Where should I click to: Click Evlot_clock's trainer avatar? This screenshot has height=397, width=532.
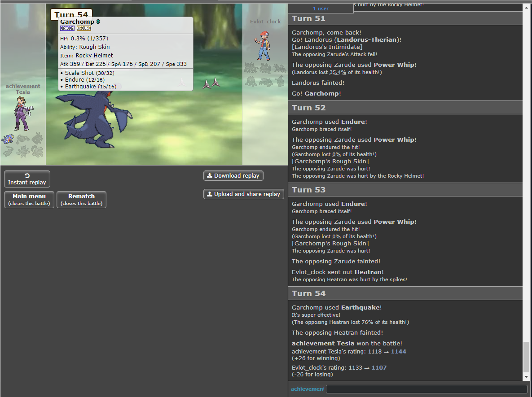[x=263, y=45]
